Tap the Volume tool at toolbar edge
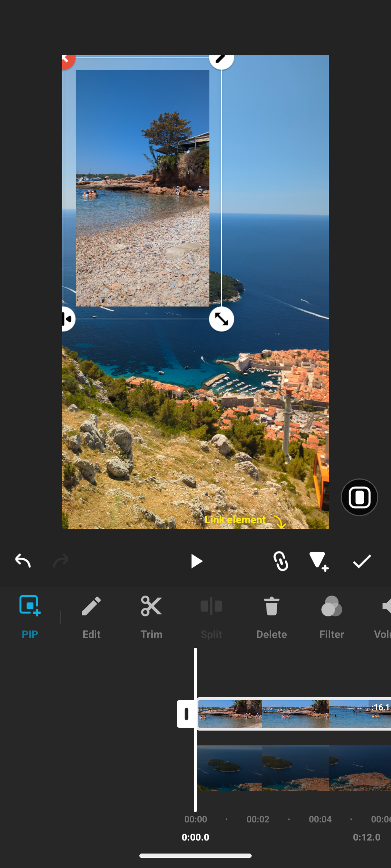 pos(383,617)
